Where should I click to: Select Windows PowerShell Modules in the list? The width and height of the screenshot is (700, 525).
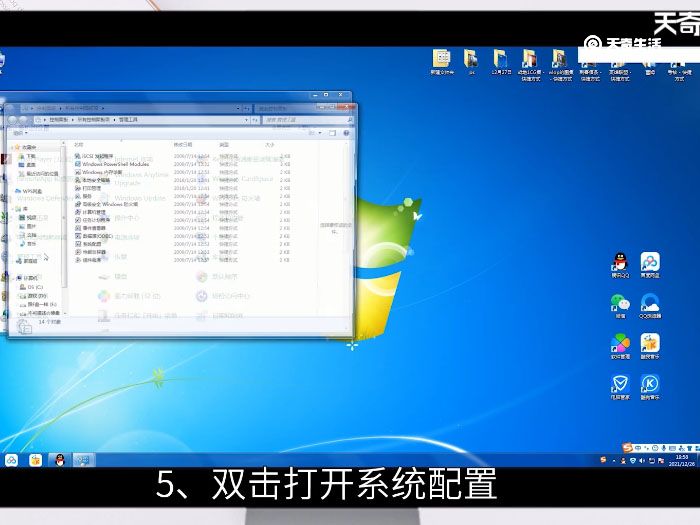coord(112,164)
